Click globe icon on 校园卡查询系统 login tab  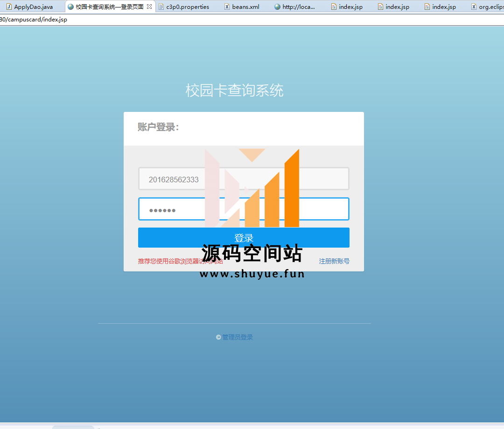tap(70, 7)
